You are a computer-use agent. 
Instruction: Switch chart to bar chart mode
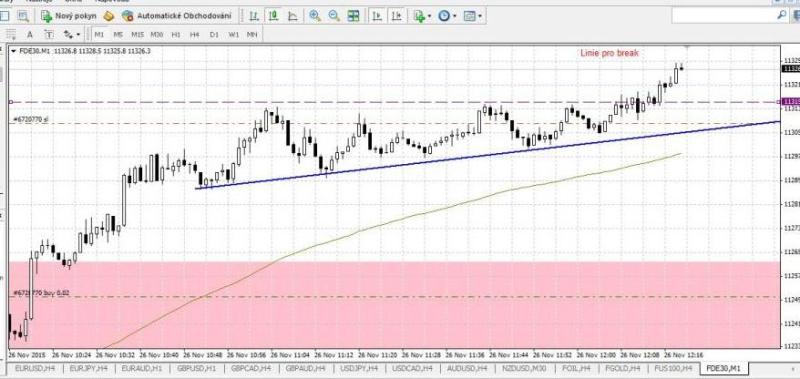[x=254, y=16]
